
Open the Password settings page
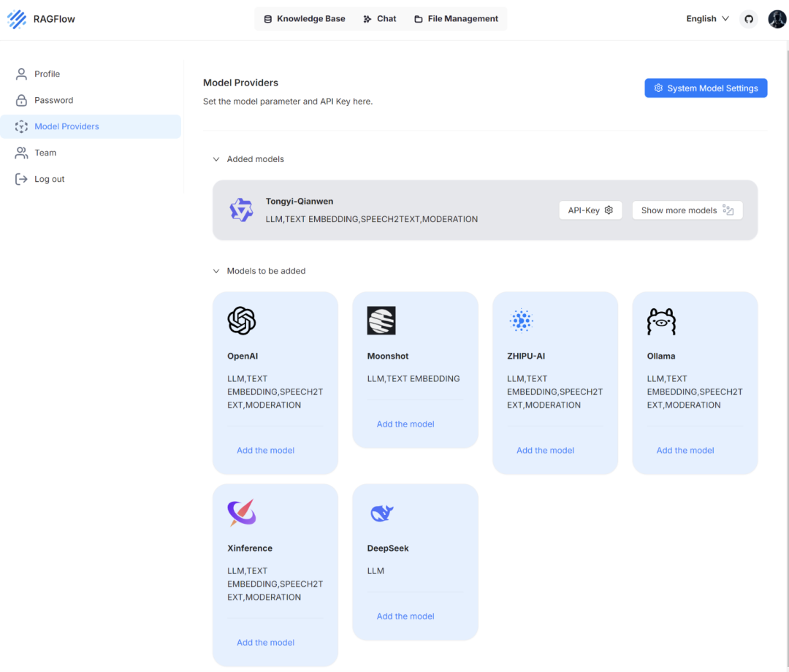tap(91, 100)
